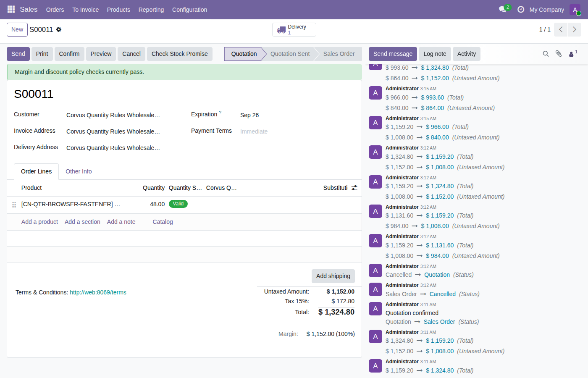
Task: Click the Catalog link
Action: coord(163,222)
